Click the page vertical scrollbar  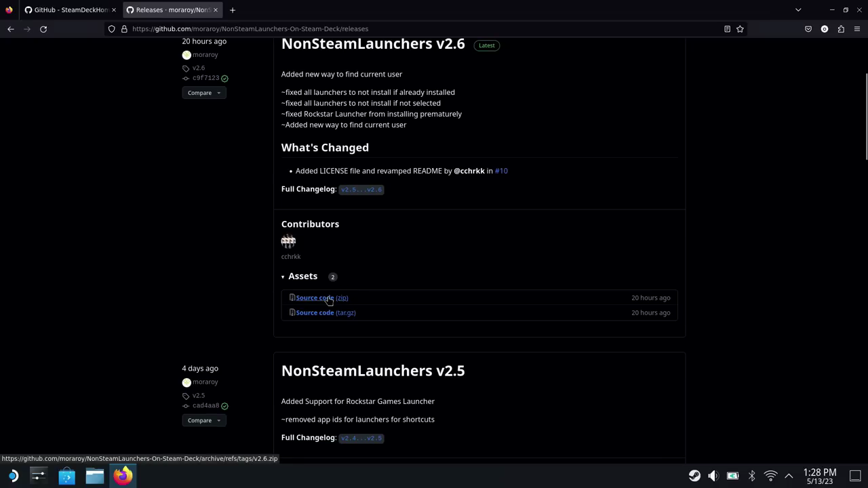click(865, 115)
